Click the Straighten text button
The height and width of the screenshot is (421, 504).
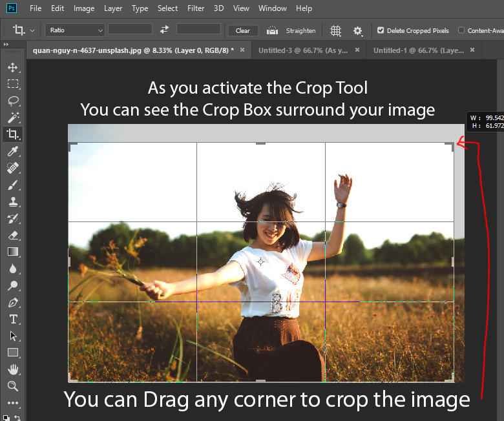coord(300,30)
